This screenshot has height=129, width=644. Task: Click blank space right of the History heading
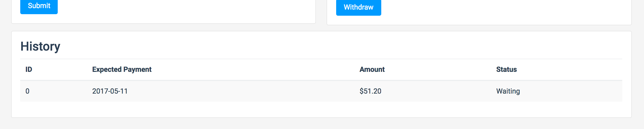tap(314, 46)
